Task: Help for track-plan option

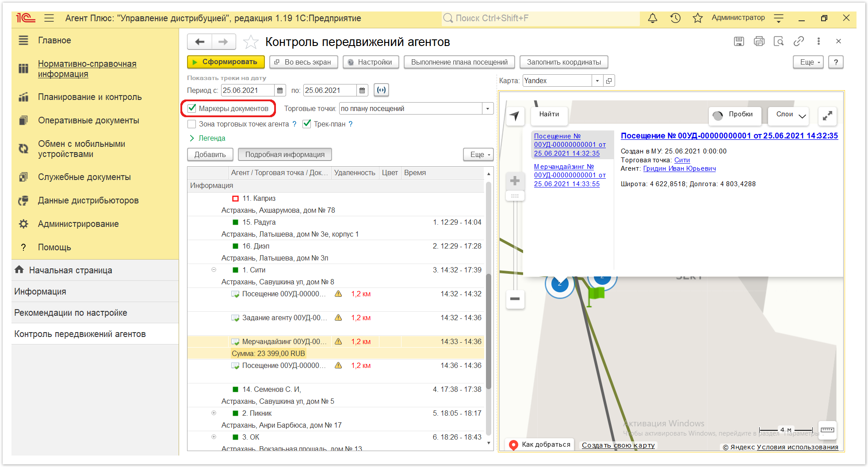Action: click(351, 124)
